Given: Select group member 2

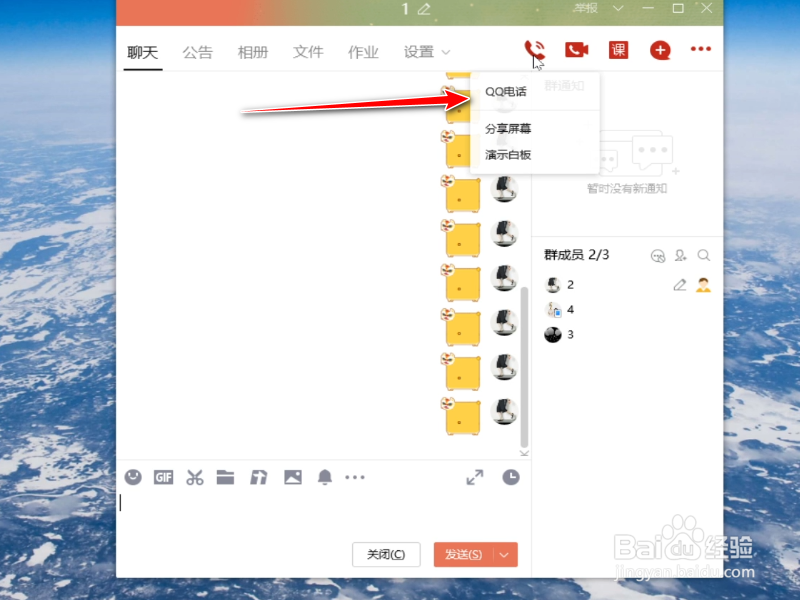Looking at the screenshot, I should click(x=628, y=285).
